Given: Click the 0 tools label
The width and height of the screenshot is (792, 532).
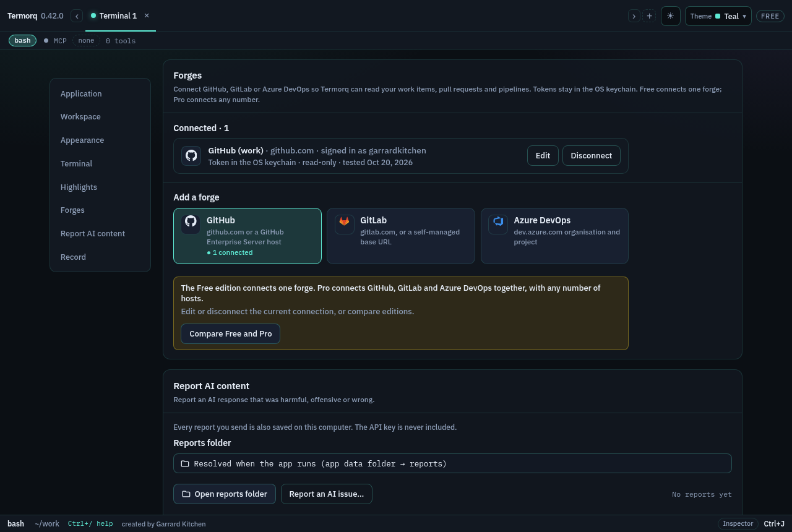Looking at the screenshot, I should point(121,41).
